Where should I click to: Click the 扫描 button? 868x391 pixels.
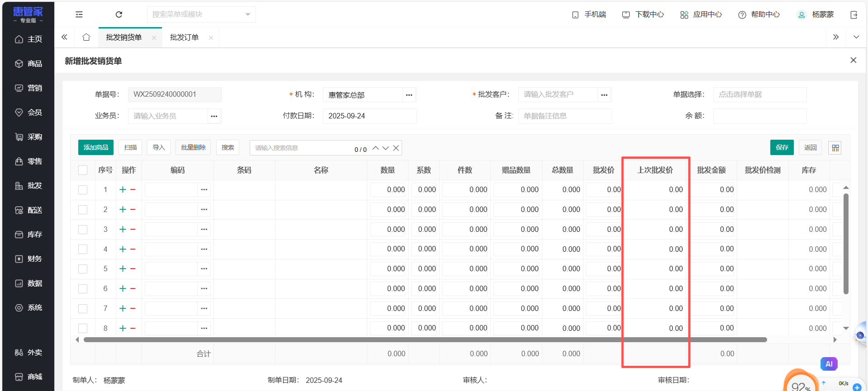pyautogui.click(x=130, y=147)
